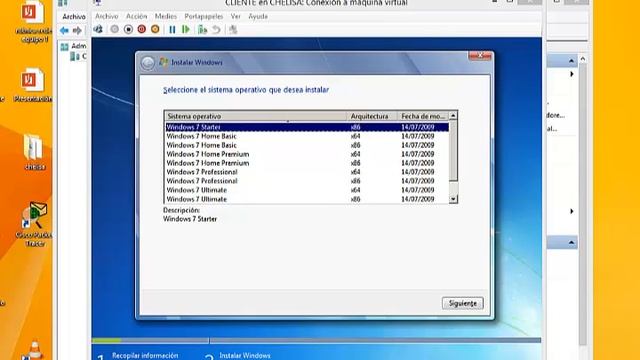Open the Ver menu

(x=236, y=16)
